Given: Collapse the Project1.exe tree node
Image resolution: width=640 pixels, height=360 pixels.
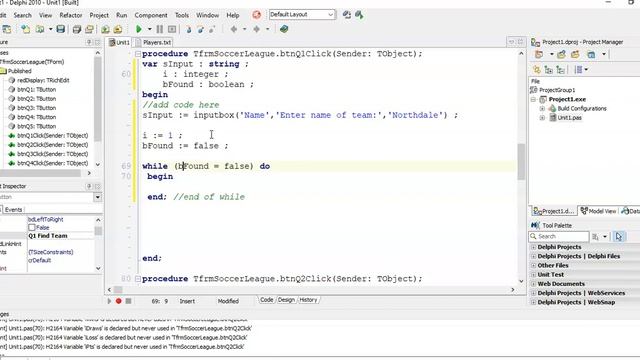Looking at the screenshot, I should tap(533, 99).
